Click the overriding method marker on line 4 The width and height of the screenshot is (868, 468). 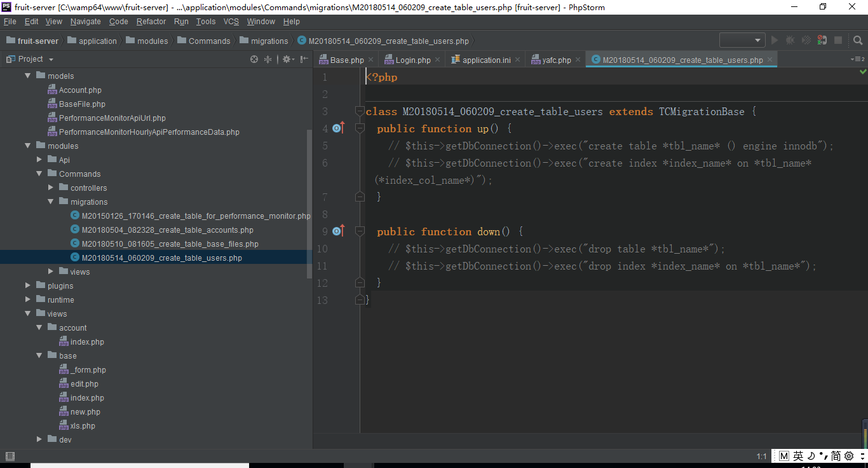(338, 128)
